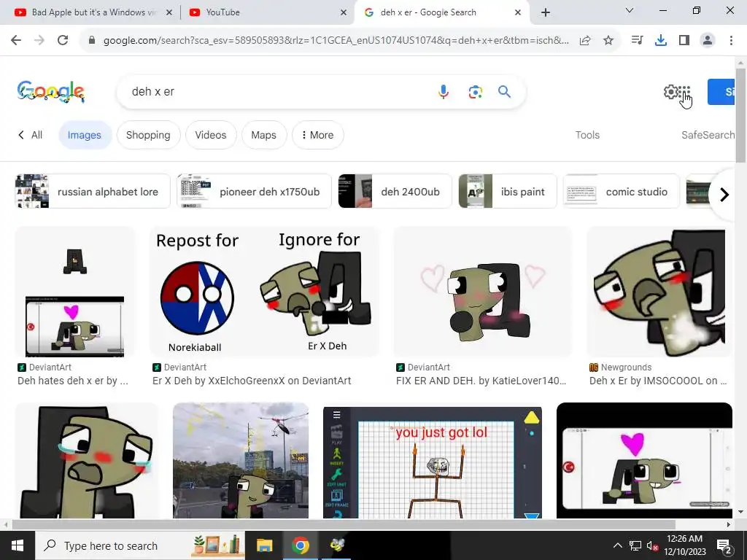
Task: Click the russian alphabet lore chip
Action: [x=93, y=192]
